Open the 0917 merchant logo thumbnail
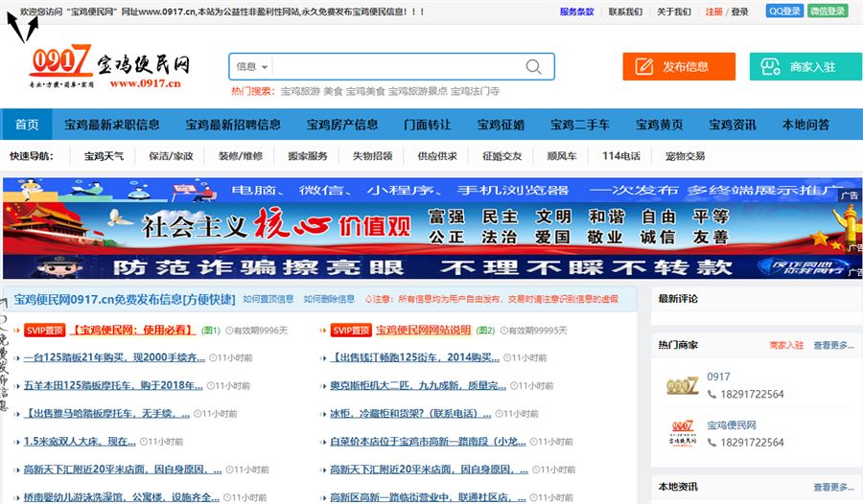 point(682,386)
